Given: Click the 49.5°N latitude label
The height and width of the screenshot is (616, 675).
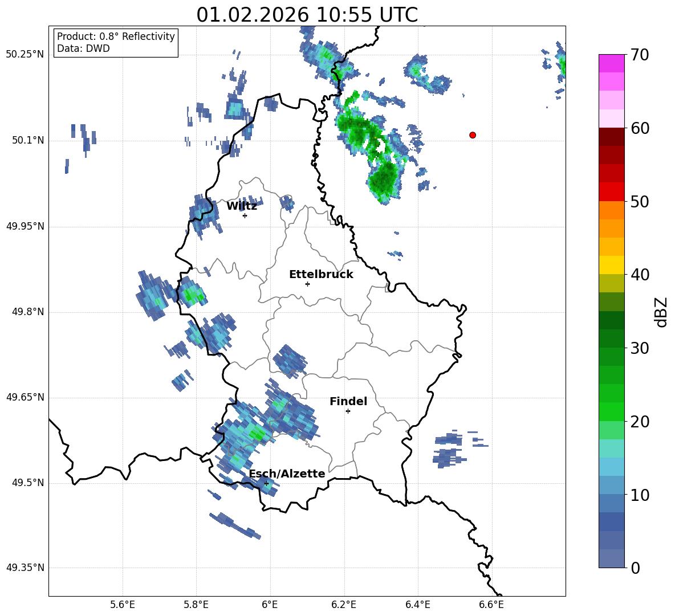Looking at the screenshot, I should pos(28,483).
